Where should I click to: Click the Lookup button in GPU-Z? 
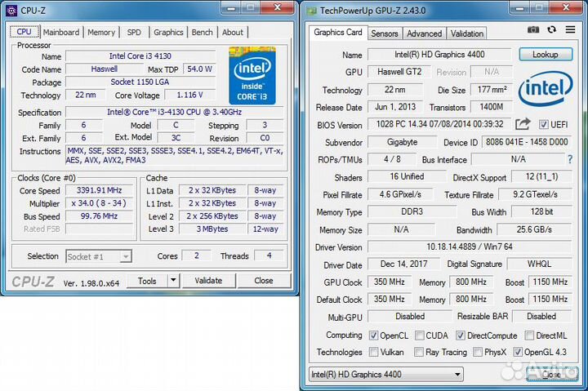click(x=546, y=55)
